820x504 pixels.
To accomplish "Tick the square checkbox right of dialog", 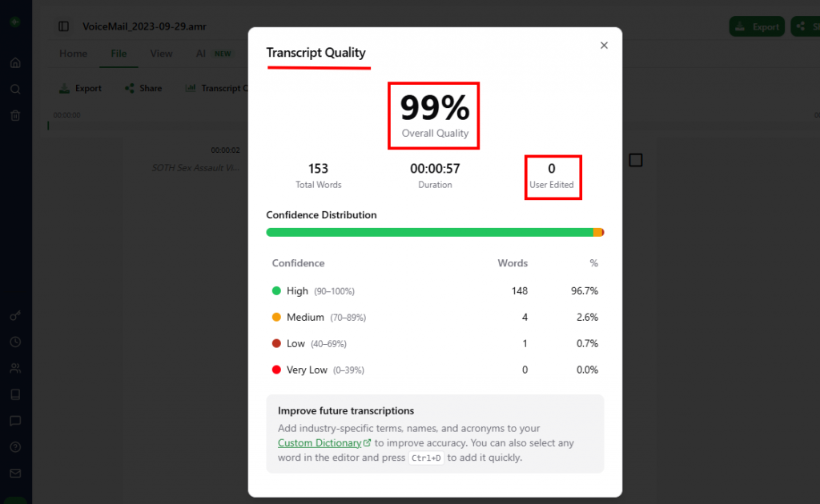I will 636,160.
